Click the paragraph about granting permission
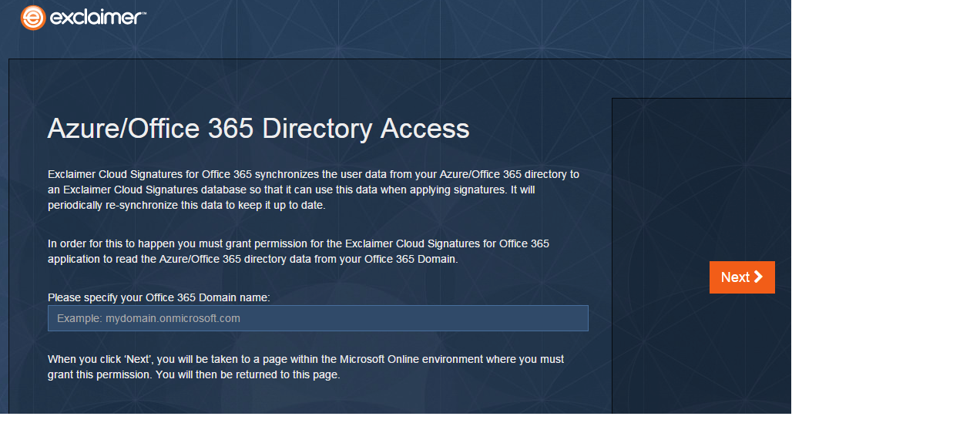Viewport: 980px width, 433px height. pyautogui.click(x=298, y=251)
